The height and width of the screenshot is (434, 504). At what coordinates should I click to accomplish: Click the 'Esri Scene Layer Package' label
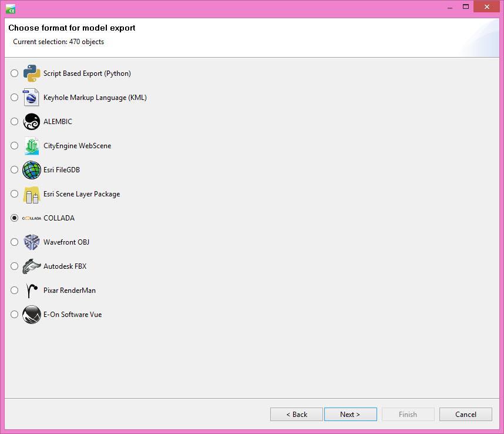tap(82, 194)
